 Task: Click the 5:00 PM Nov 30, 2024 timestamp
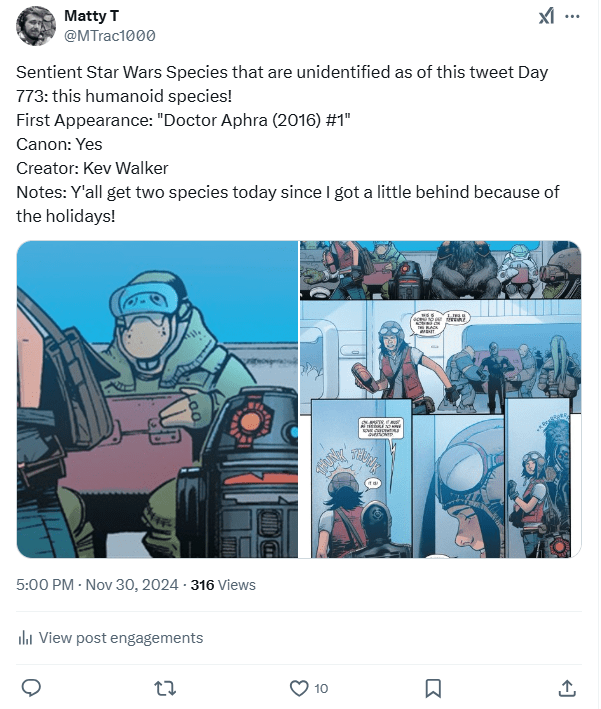[x=99, y=585]
